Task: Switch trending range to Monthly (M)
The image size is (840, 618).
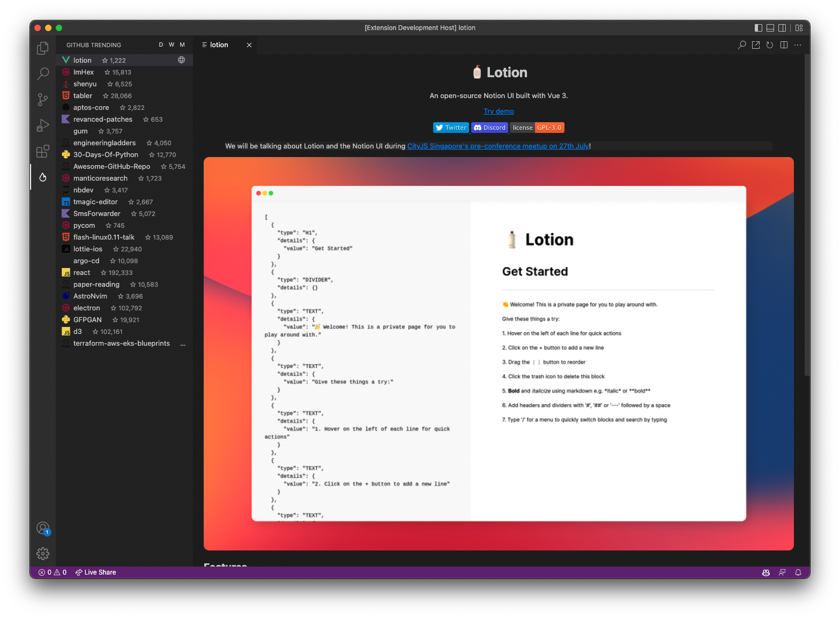Action: [182, 45]
